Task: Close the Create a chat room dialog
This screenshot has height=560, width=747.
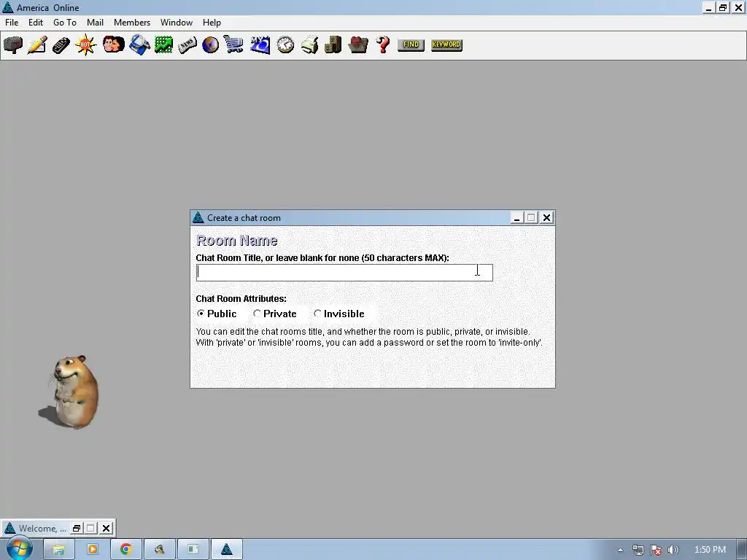Action: point(546,217)
